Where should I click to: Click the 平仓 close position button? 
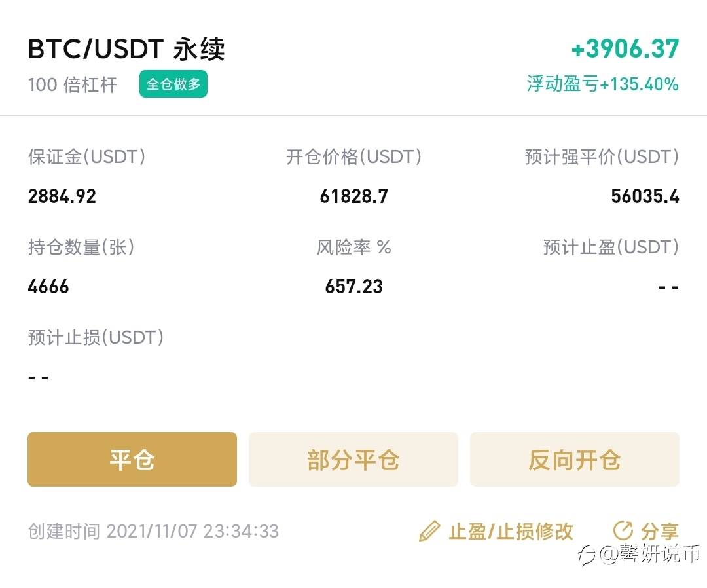pos(132,460)
